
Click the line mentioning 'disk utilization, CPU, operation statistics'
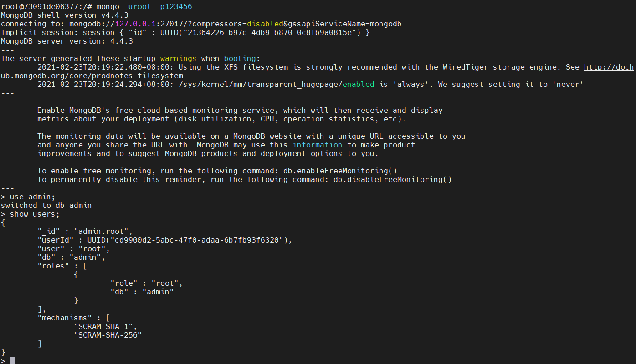(x=221, y=119)
